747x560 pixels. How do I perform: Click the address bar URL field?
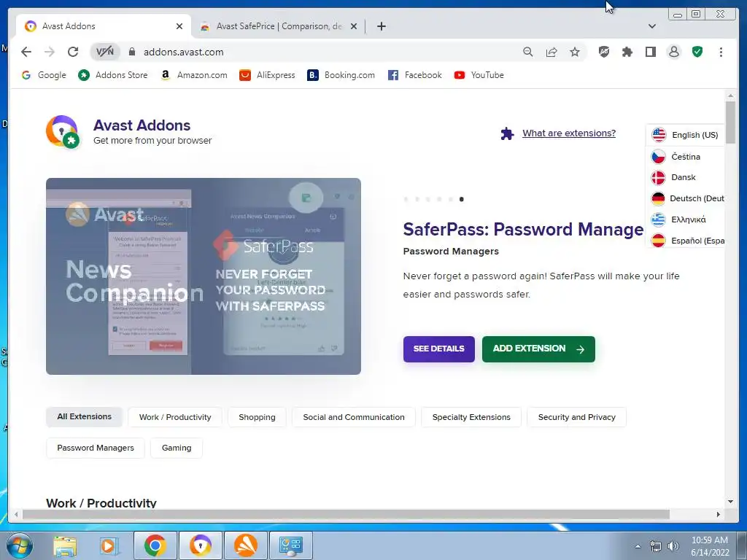click(x=324, y=52)
